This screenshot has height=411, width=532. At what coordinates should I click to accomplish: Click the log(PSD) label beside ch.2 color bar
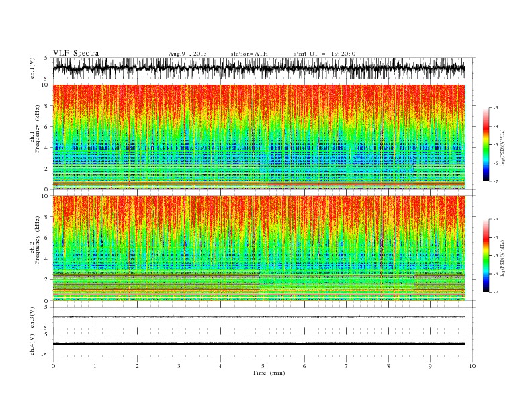click(x=503, y=259)
